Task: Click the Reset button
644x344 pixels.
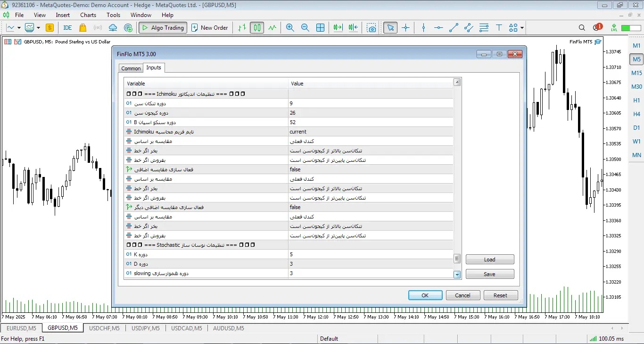Action: click(x=501, y=295)
